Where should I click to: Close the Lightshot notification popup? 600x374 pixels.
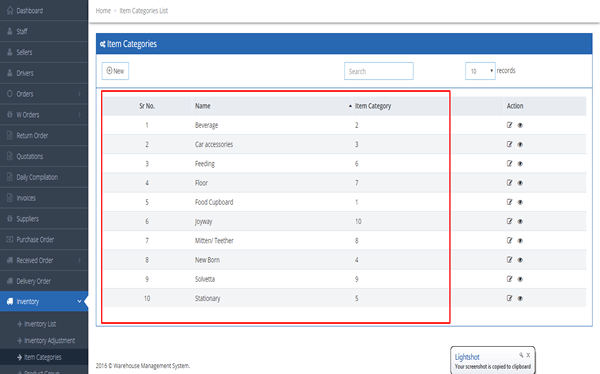point(528,355)
